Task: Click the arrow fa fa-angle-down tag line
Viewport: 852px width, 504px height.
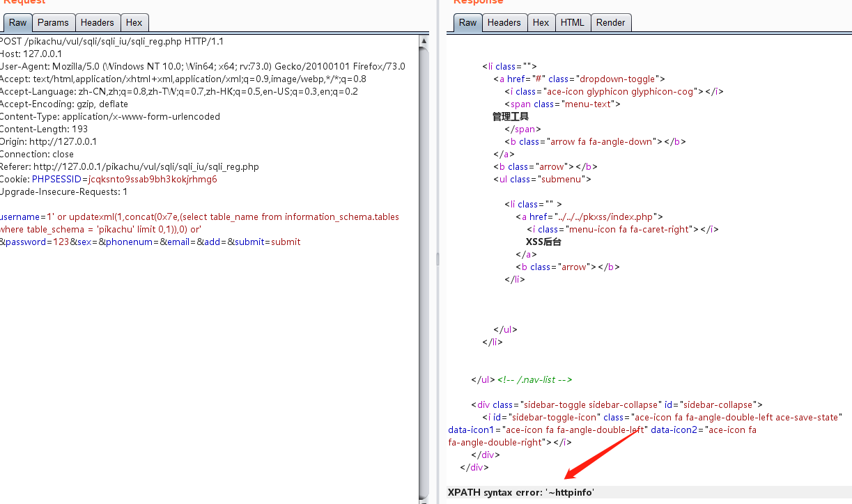Action: click(x=595, y=141)
